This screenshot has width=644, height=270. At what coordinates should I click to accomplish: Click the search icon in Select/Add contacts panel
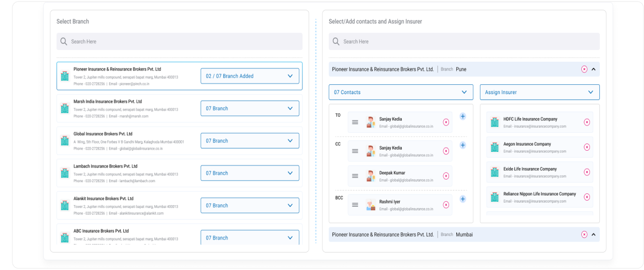pyautogui.click(x=336, y=41)
